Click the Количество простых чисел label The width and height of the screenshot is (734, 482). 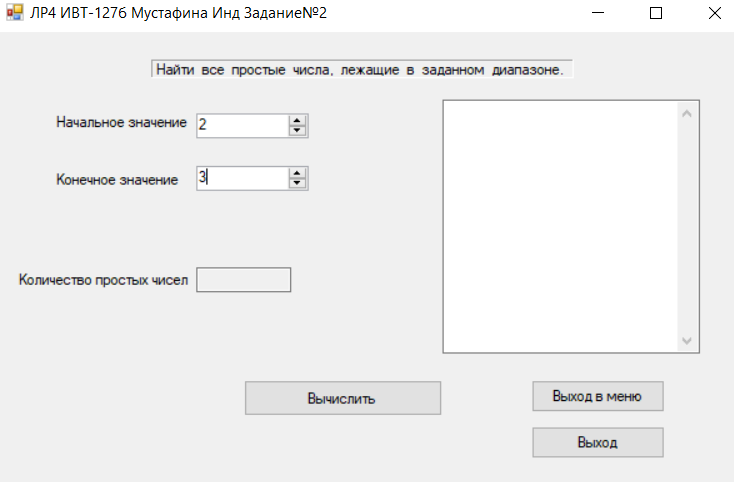coord(103,280)
